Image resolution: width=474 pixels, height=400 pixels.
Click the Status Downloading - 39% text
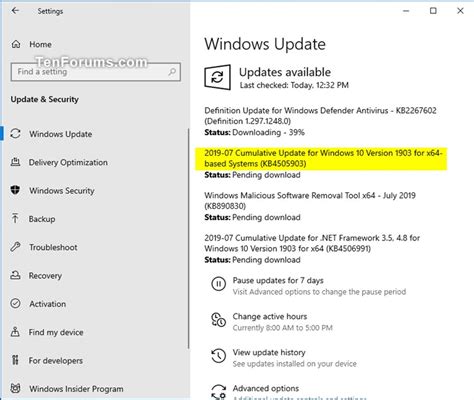[255, 132]
